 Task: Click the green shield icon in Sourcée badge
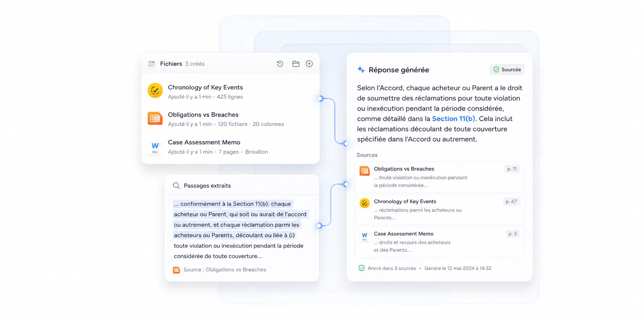pyautogui.click(x=496, y=70)
